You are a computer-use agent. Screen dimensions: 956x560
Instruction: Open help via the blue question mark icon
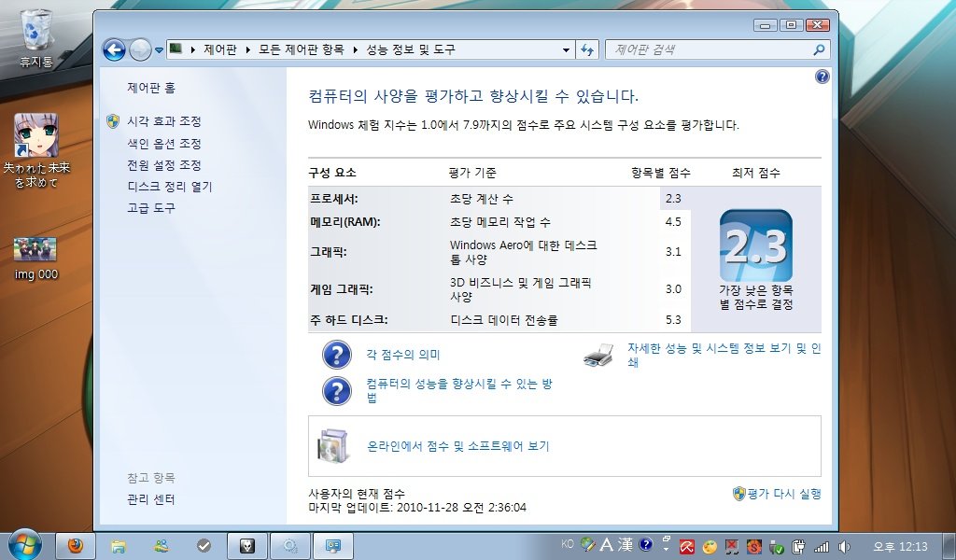822,77
